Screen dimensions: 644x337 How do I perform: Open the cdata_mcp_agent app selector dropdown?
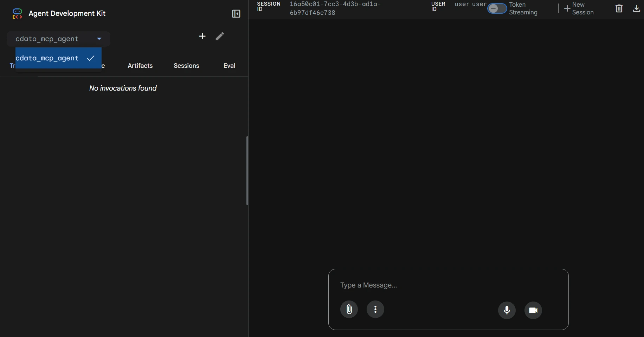pyautogui.click(x=58, y=39)
